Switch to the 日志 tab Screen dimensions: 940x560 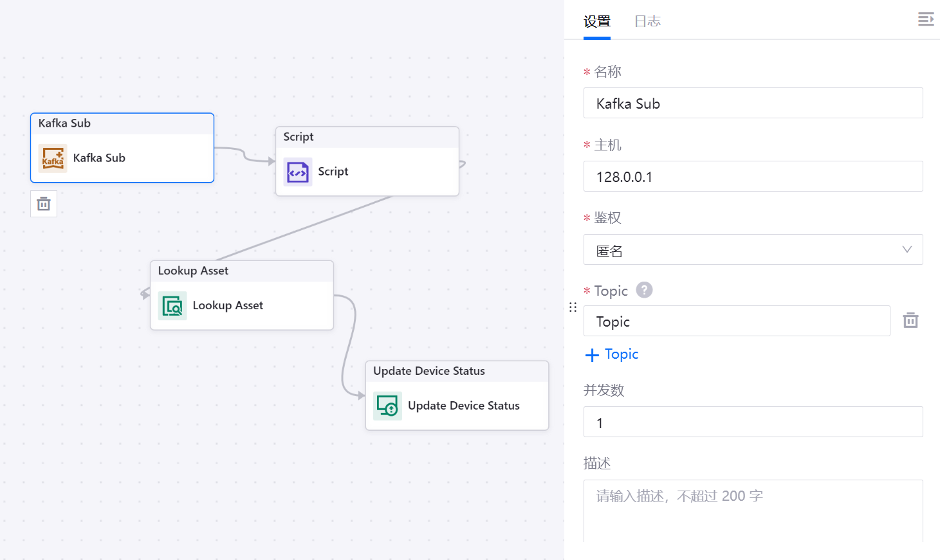tap(647, 21)
